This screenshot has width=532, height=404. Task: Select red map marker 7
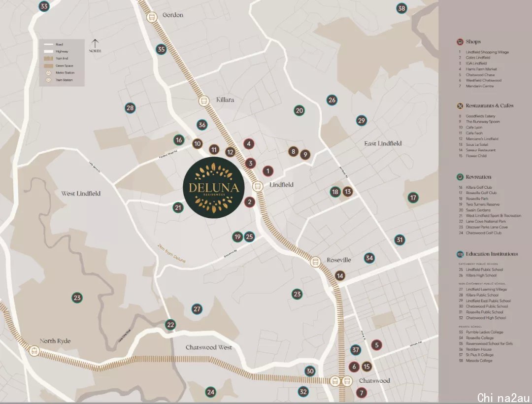point(362,393)
